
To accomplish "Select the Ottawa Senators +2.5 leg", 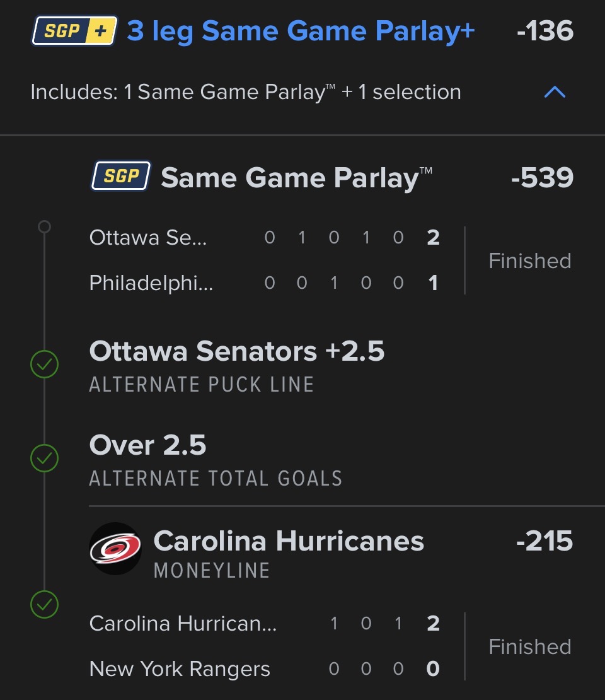I will tap(237, 351).
